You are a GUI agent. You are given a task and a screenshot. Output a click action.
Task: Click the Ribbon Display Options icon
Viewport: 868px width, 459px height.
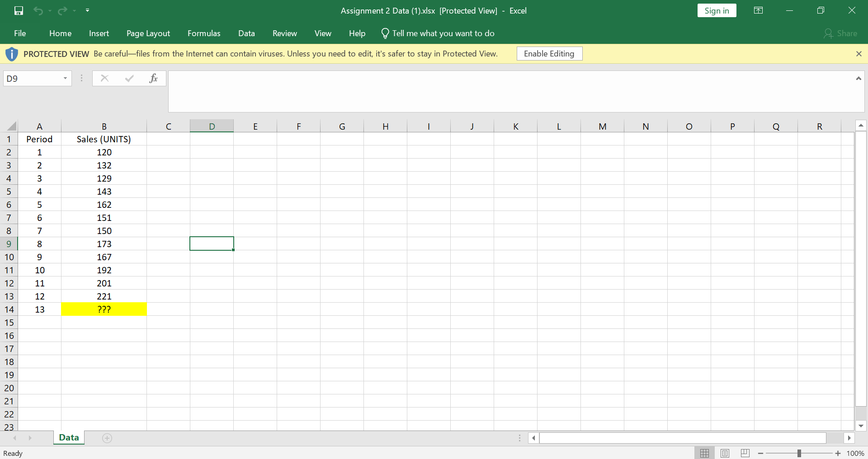point(758,10)
